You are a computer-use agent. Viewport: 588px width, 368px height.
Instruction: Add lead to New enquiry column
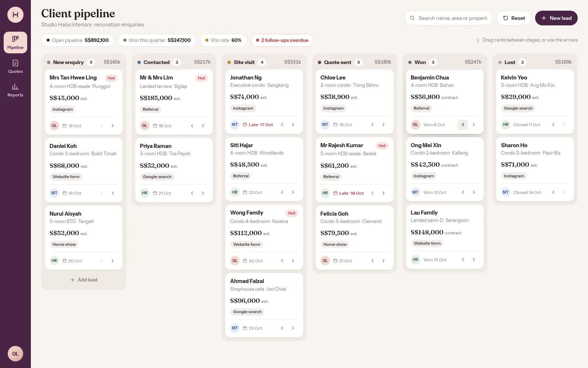[84, 280]
